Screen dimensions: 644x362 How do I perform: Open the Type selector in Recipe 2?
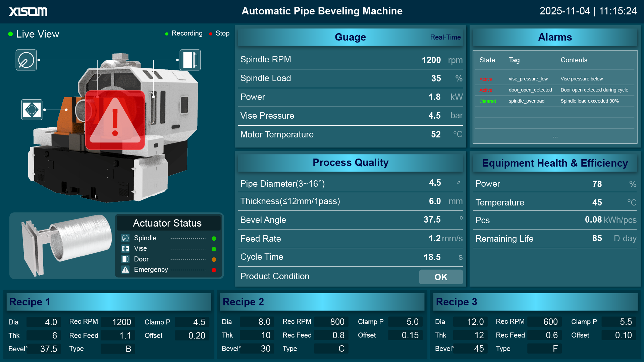[x=331, y=349]
